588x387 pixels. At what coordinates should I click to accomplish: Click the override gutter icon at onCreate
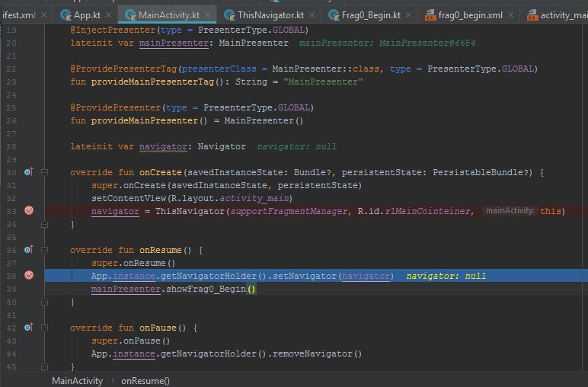pyautogui.click(x=29, y=172)
